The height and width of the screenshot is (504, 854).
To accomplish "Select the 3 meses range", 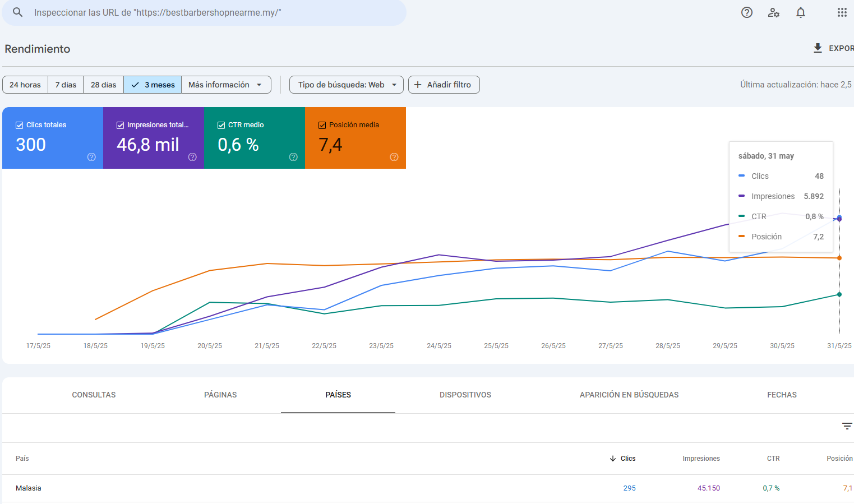I will point(153,85).
